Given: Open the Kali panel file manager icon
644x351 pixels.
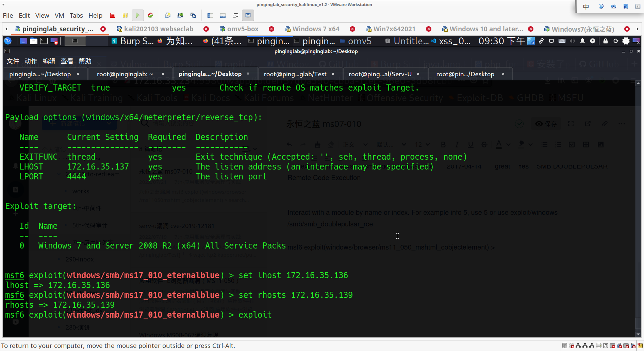Looking at the screenshot, I should click(x=34, y=41).
